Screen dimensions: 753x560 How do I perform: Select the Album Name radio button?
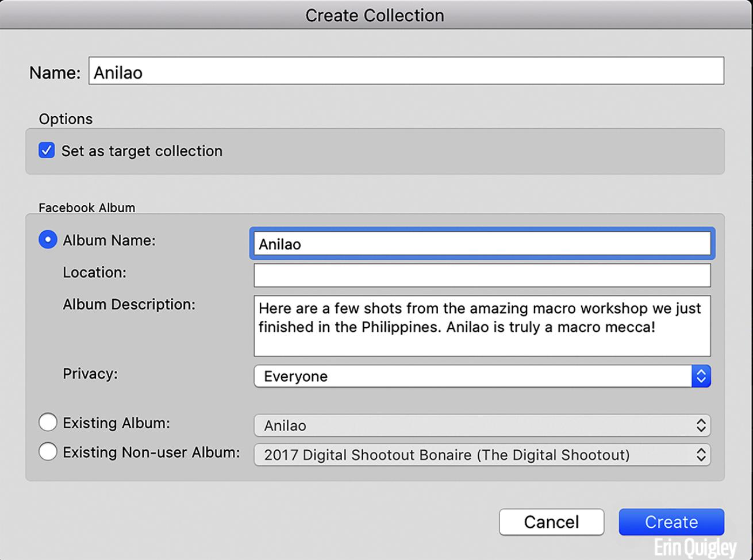tap(48, 240)
